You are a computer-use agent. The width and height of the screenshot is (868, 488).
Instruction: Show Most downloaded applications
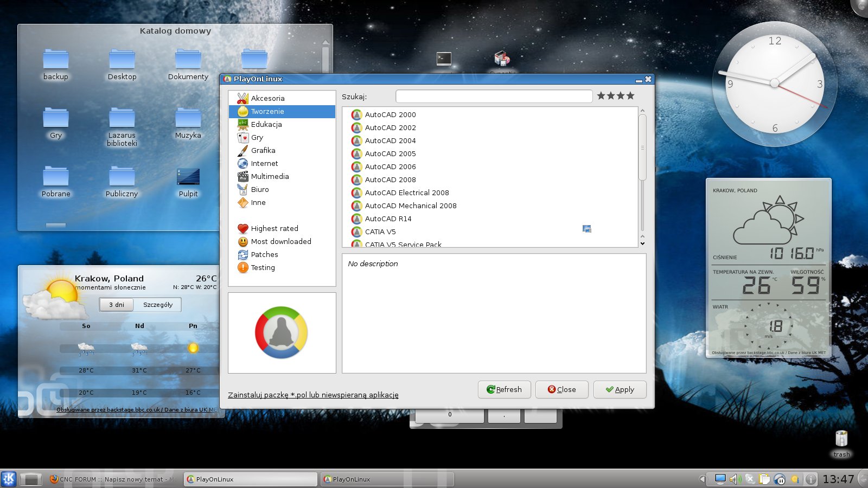[x=282, y=241]
